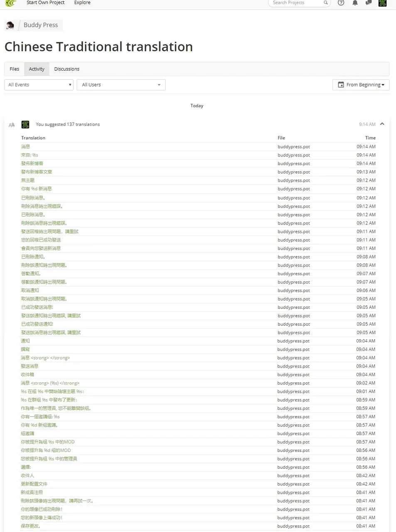Open the translation '會員向您發送新消息'
The image size is (396, 532).
click(41, 248)
